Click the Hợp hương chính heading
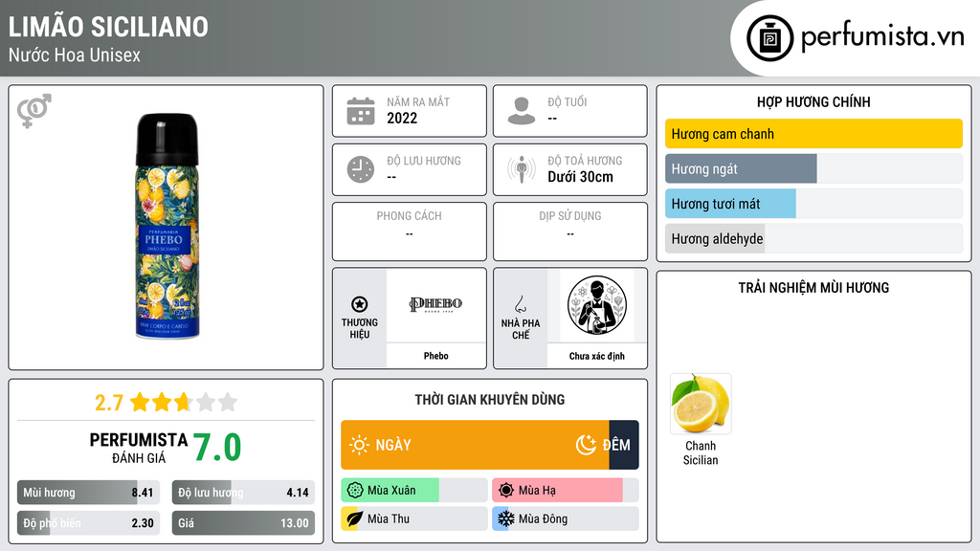The height and width of the screenshot is (551, 980). (813, 101)
